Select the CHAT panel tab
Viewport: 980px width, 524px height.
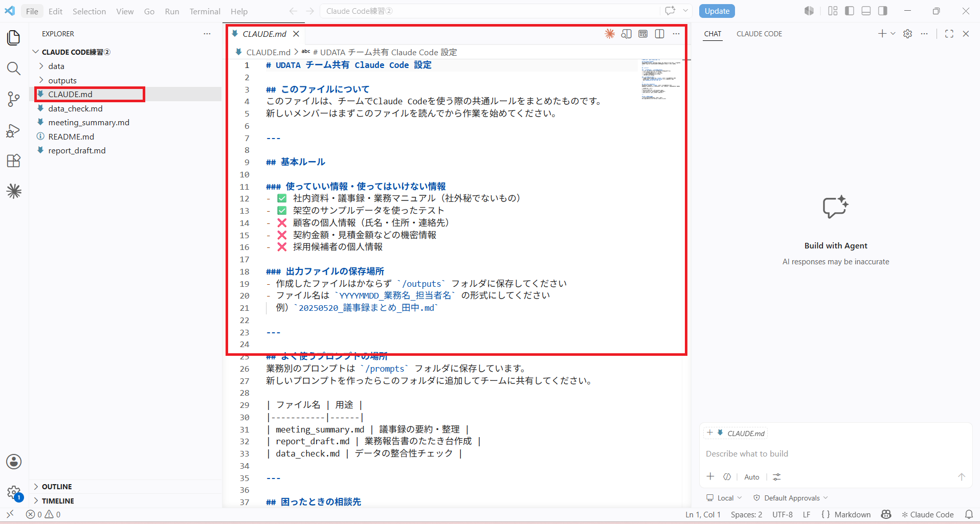pyautogui.click(x=712, y=34)
